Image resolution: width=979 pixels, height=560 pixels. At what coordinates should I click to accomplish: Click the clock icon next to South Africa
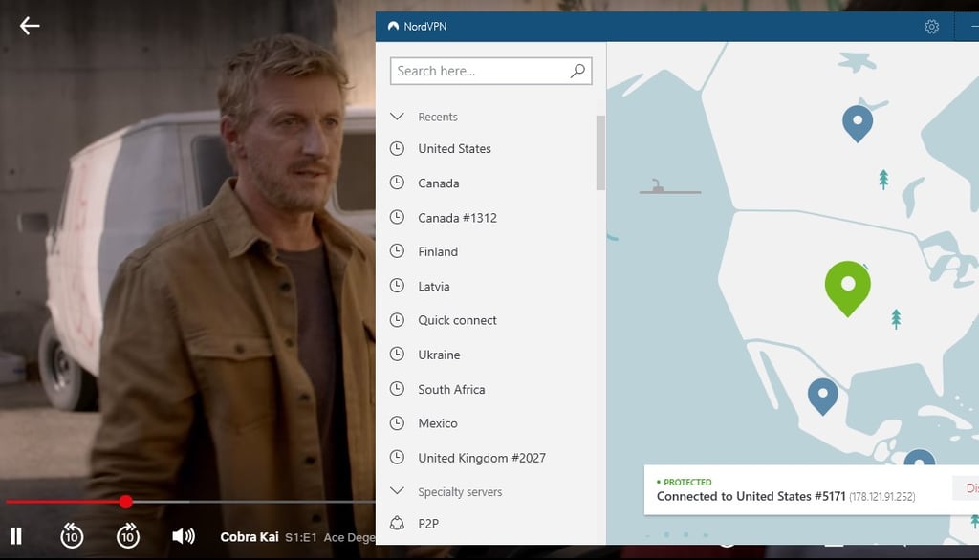[397, 388]
